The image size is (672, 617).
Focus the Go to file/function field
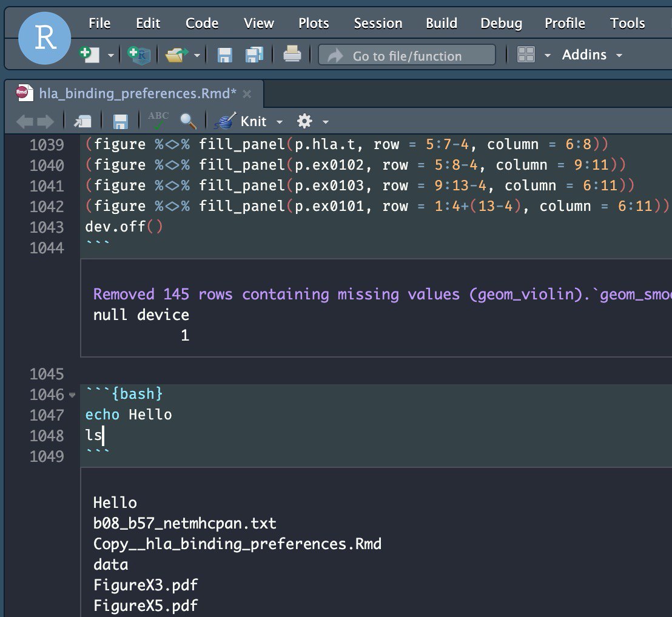click(x=407, y=55)
